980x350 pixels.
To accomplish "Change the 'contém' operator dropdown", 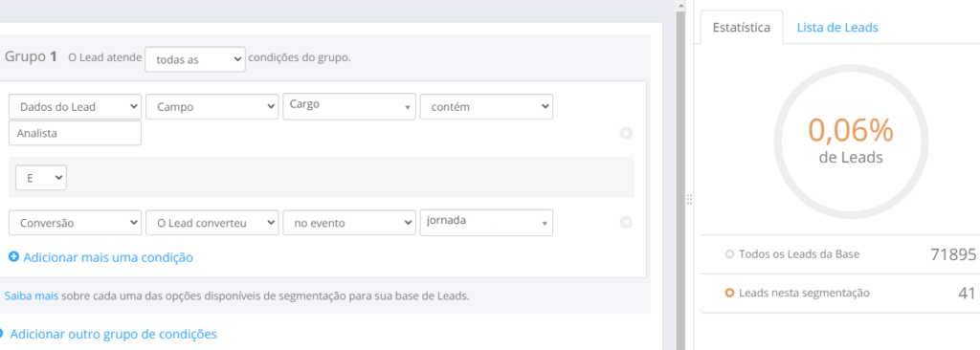I will [486, 107].
